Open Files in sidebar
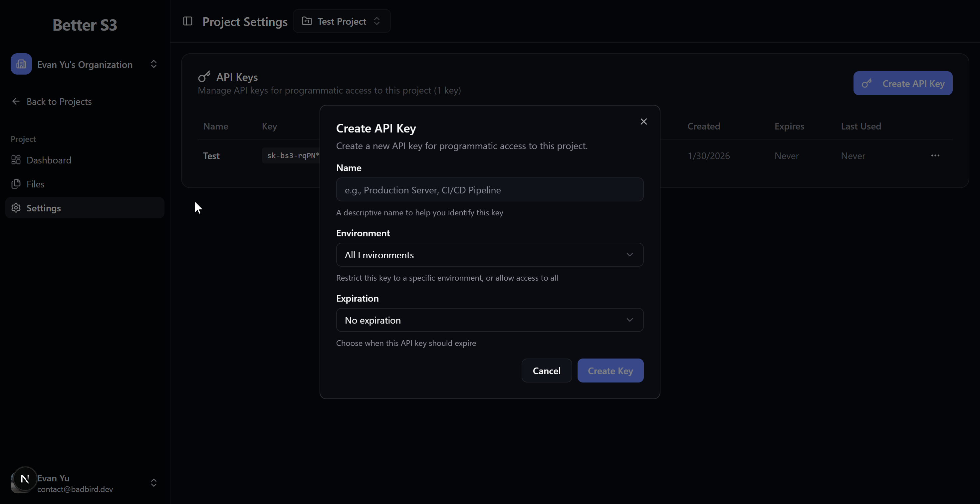Screen dimensions: 980x504 point(35,184)
